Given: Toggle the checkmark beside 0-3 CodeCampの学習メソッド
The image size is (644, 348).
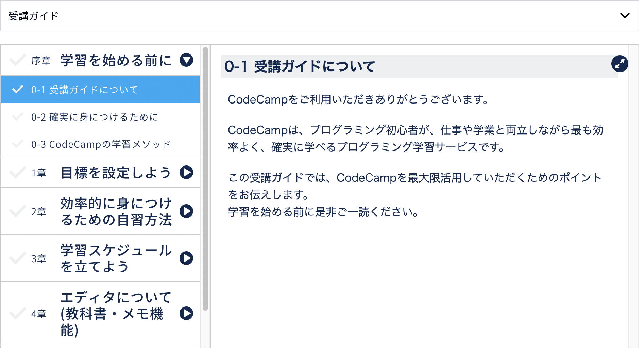Looking at the screenshot, I should point(18,144).
